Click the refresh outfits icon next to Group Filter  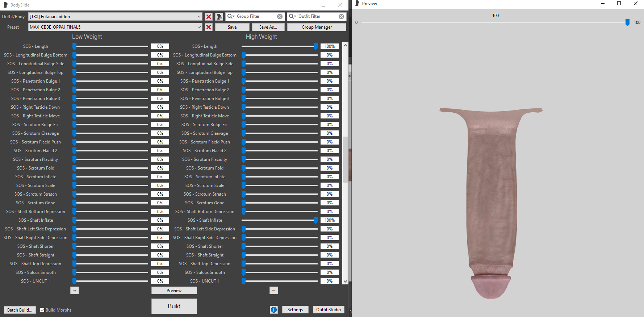[x=219, y=17]
